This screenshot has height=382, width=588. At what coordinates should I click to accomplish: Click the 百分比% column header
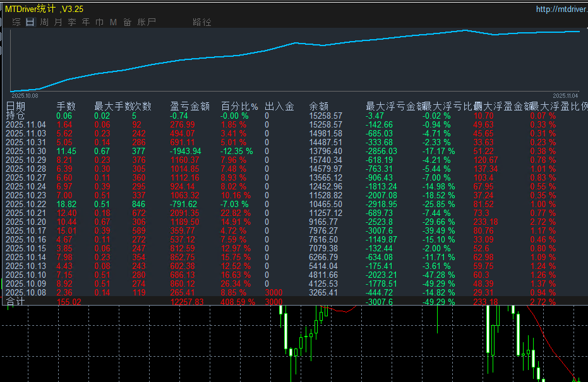click(239, 106)
